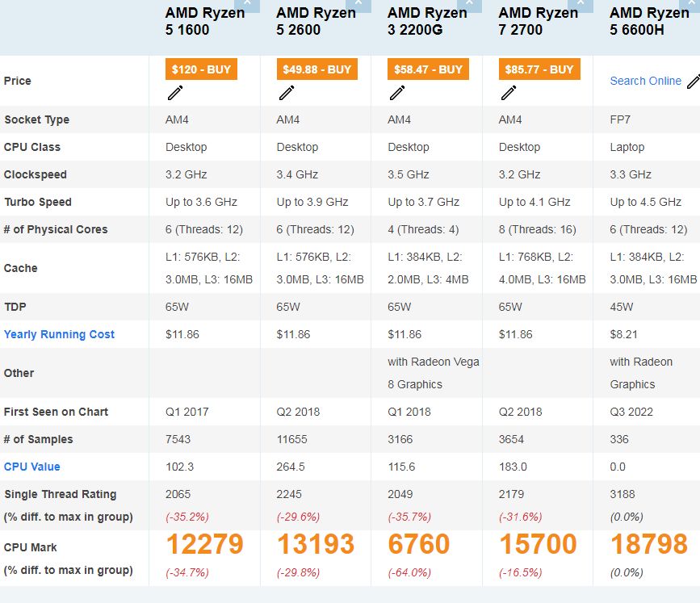The image size is (700, 603).
Task: Click the 3.4 GHz clockspeed value
Action: click(x=297, y=174)
